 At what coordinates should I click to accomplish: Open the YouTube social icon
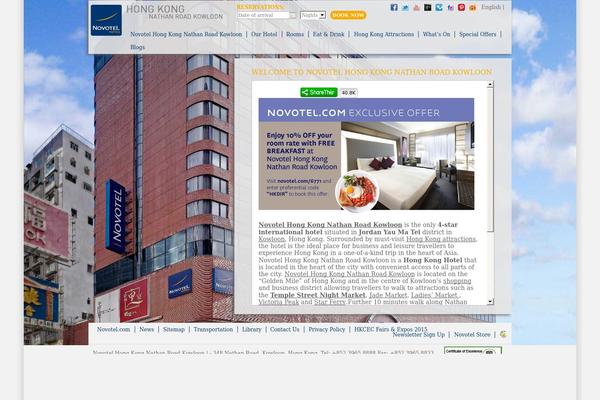pos(416,7)
